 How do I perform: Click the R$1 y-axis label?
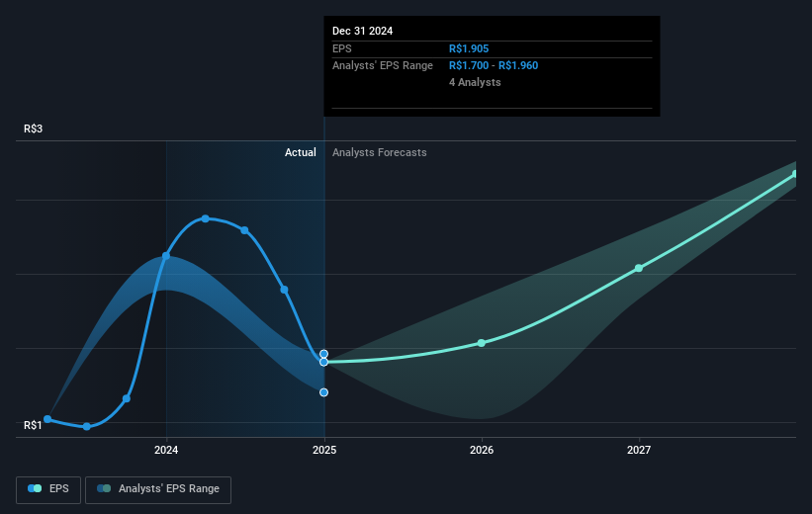tap(34, 425)
